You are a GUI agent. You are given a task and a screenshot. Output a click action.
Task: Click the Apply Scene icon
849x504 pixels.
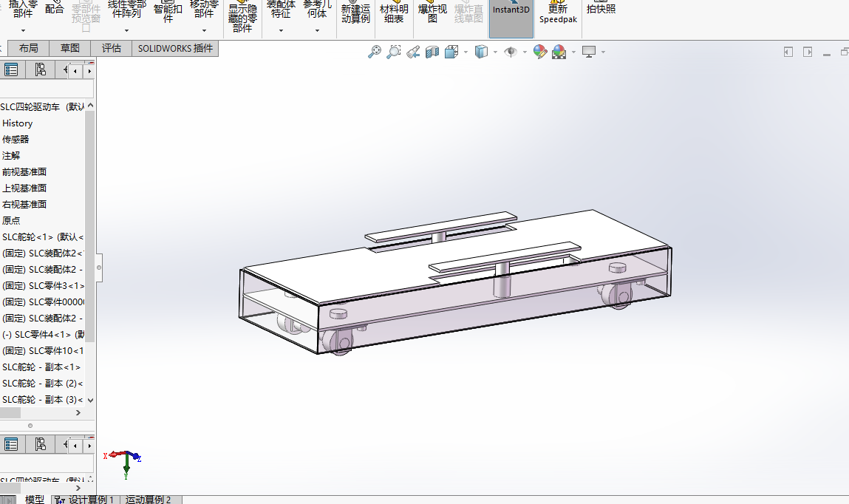[559, 52]
